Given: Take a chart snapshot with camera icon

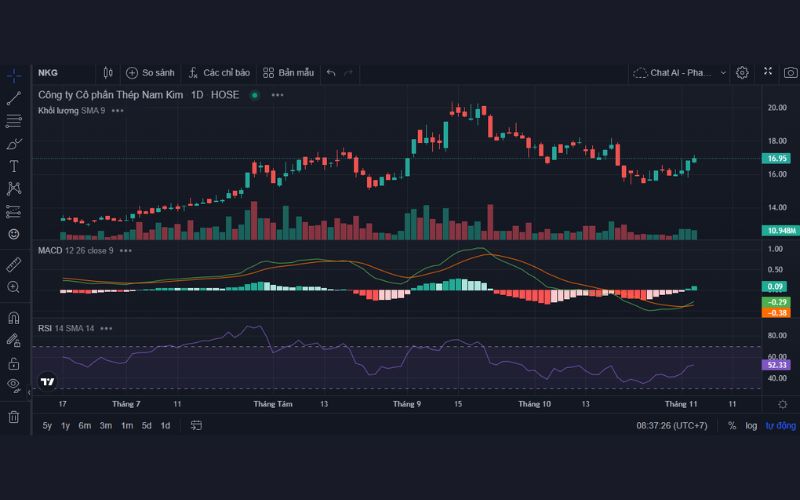Looking at the screenshot, I should [792, 73].
